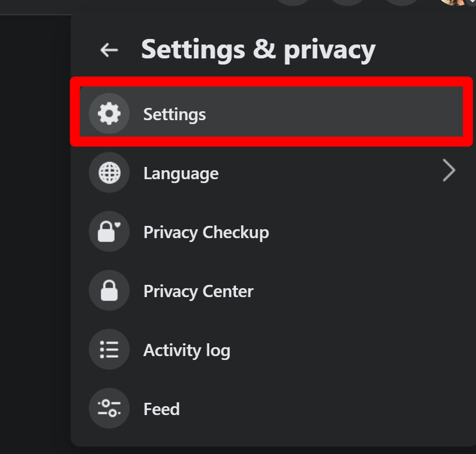This screenshot has width=476, height=454.
Task: Click the Privacy Checkup lock-heart icon
Action: [109, 231]
